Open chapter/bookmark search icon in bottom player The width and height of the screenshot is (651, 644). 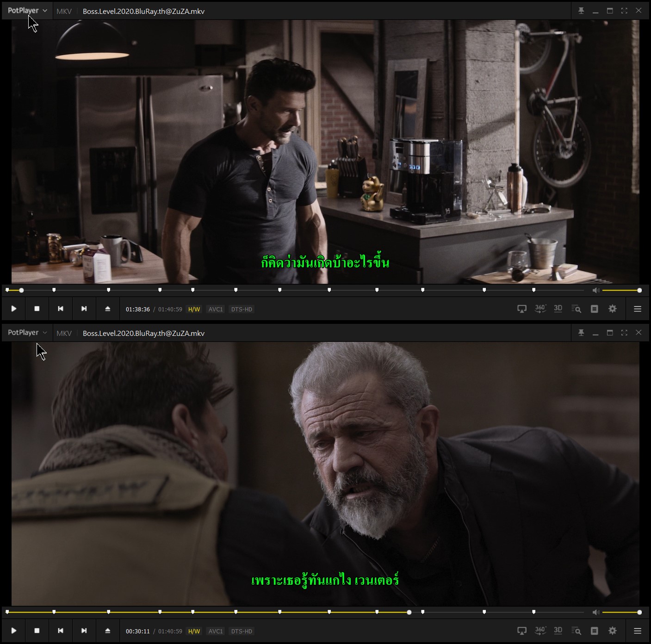point(576,631)
